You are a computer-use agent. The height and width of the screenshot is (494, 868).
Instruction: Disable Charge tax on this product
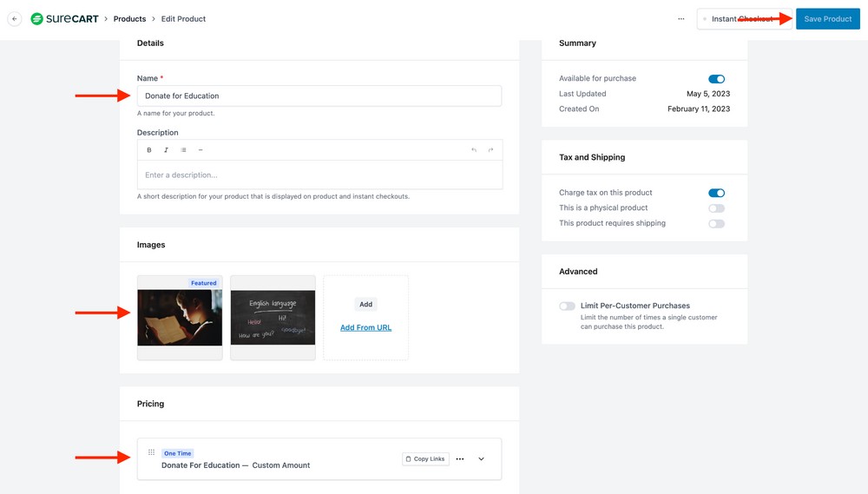(x=716, y=193)
